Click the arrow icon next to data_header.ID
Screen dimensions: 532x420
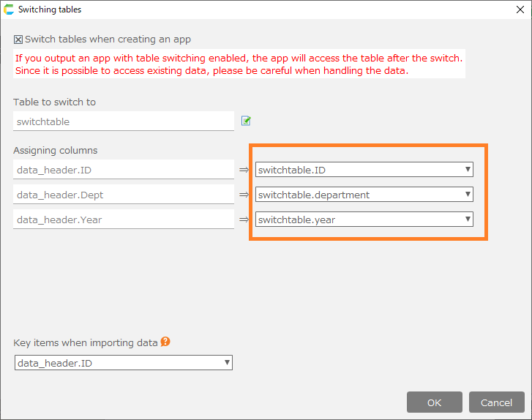[x=244, y=170]
